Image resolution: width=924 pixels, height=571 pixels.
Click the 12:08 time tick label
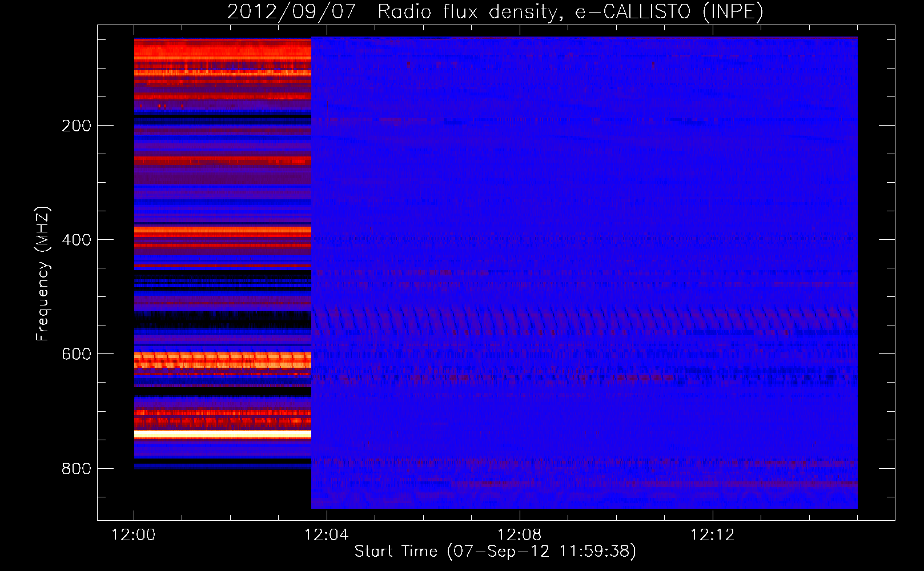pos(519,534)
